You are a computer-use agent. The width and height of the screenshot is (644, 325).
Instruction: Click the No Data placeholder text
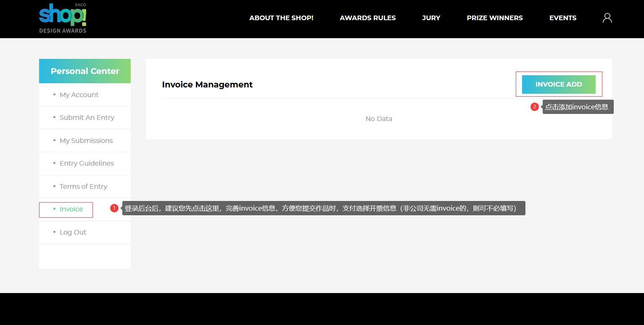coord(379,119)
